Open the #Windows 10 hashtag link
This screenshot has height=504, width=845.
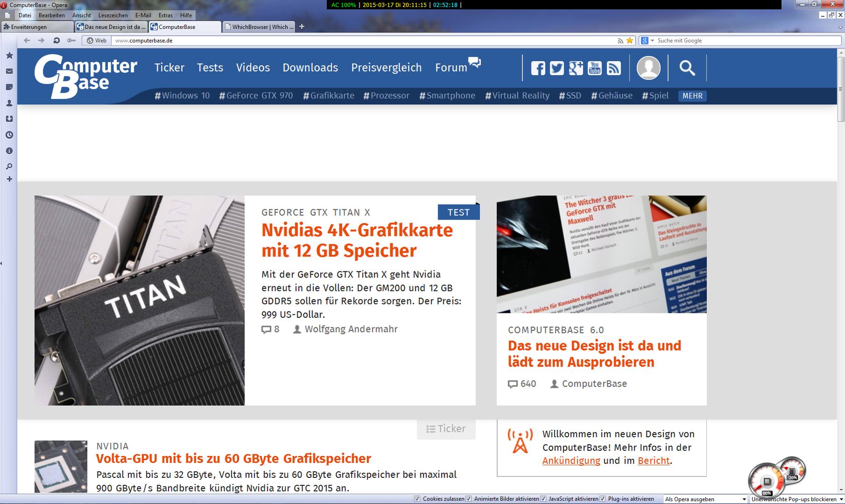182,96
